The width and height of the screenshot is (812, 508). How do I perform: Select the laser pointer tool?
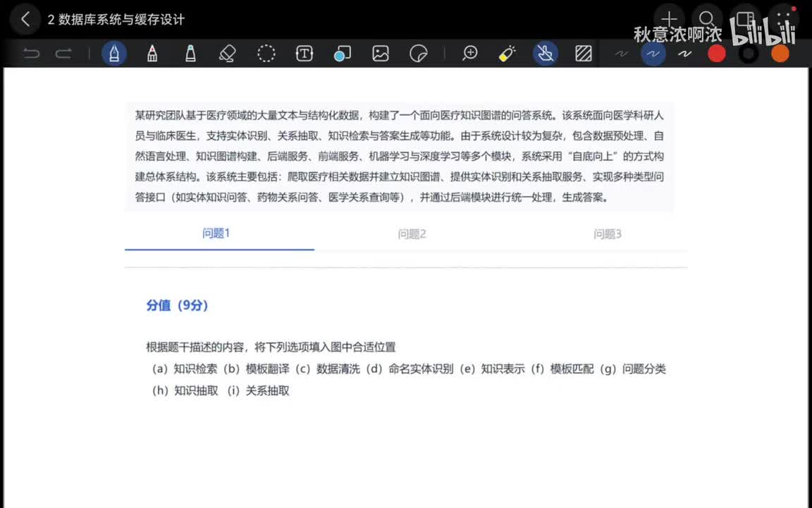[507, 54]
